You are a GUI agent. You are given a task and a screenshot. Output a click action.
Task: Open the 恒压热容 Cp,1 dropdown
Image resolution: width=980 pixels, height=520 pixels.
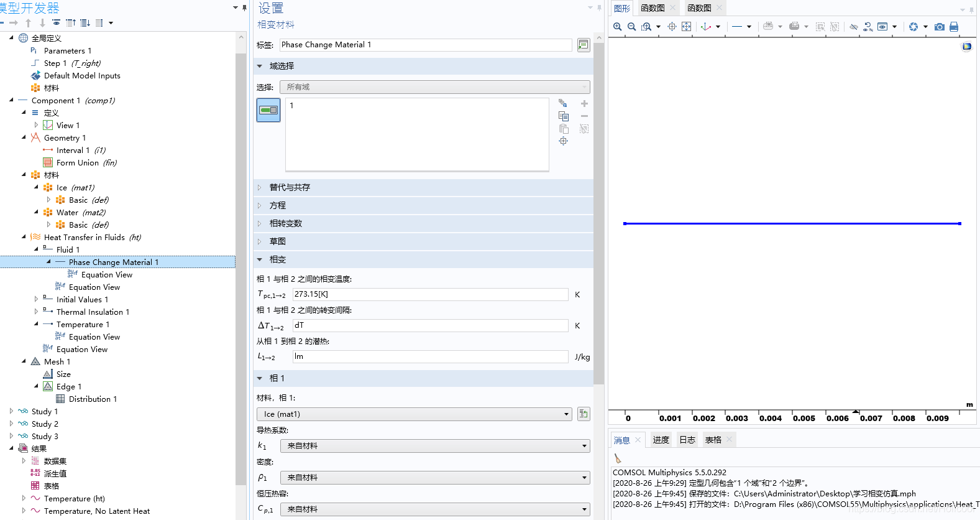pos(435,509)
